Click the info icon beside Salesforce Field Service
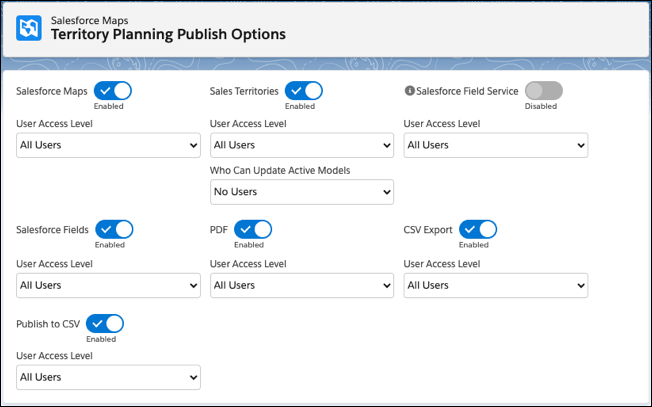652x407 pixels. [409, 91]
